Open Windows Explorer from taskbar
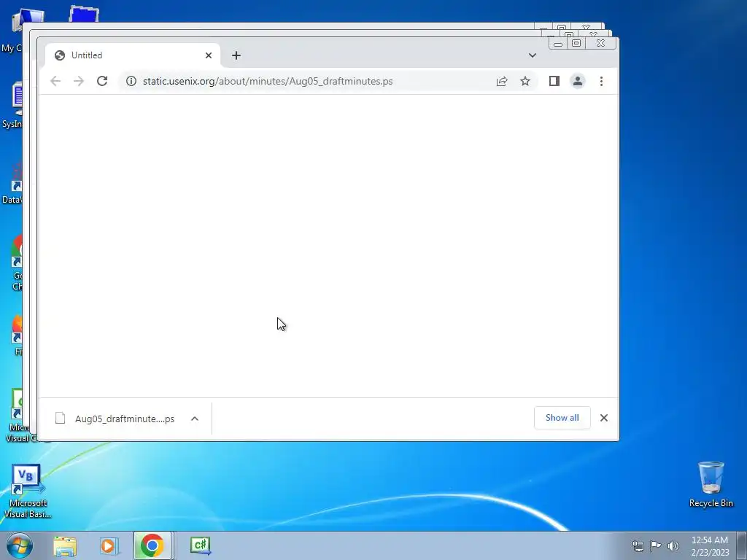Image resolution: width=747 pixels, height=560 pixels. pyautogui.click(x=65, y=545)
